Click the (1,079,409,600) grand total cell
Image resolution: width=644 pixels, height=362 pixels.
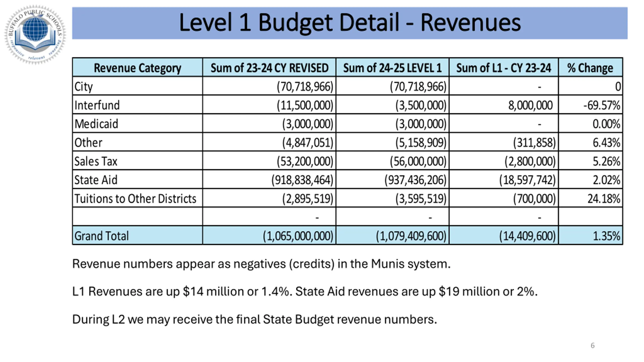point(411,236)
